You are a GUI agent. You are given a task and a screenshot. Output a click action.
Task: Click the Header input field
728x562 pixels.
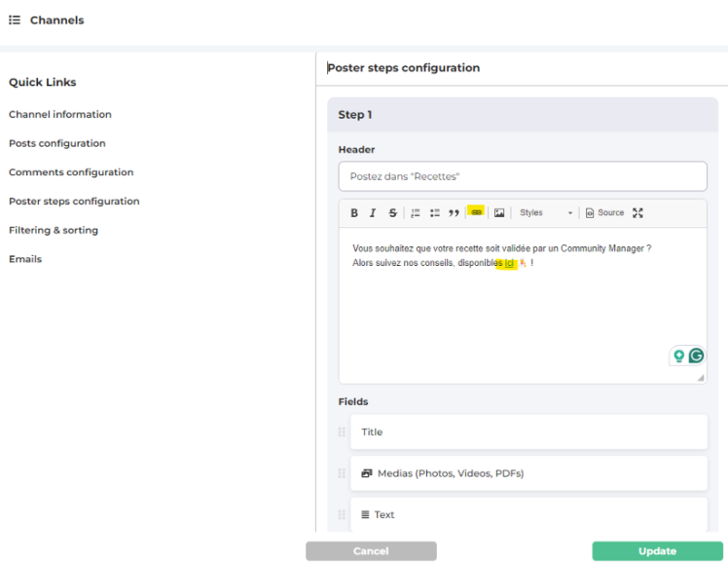(523, 176)
